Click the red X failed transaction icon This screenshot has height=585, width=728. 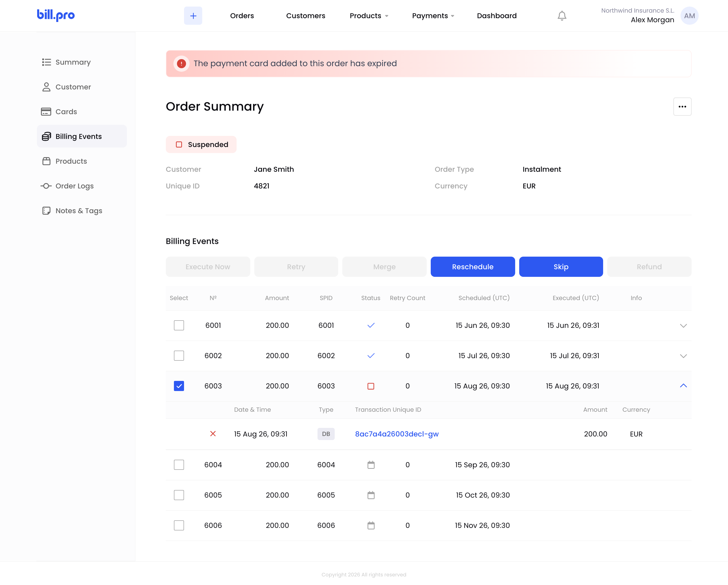(x=213, y=433)
